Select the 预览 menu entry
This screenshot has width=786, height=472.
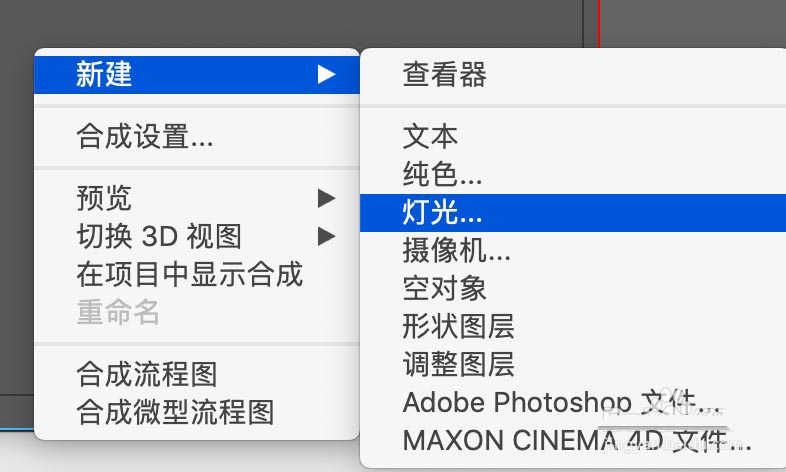click(x=196, y=198)
